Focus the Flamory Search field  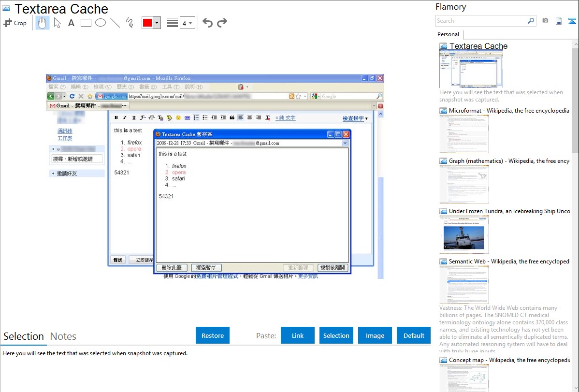pyautogui.click(x=481, y=21)
